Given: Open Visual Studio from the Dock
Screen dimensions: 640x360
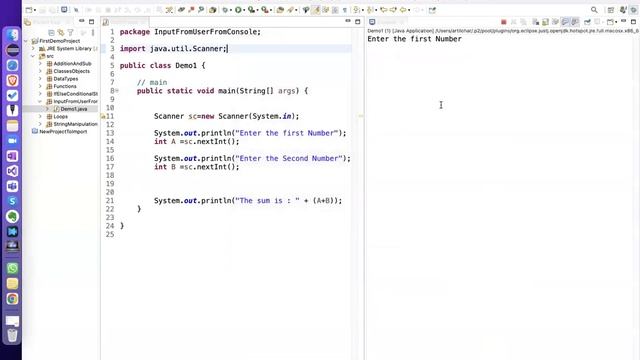Looking at the screenshot, I should tap(12, 171).
